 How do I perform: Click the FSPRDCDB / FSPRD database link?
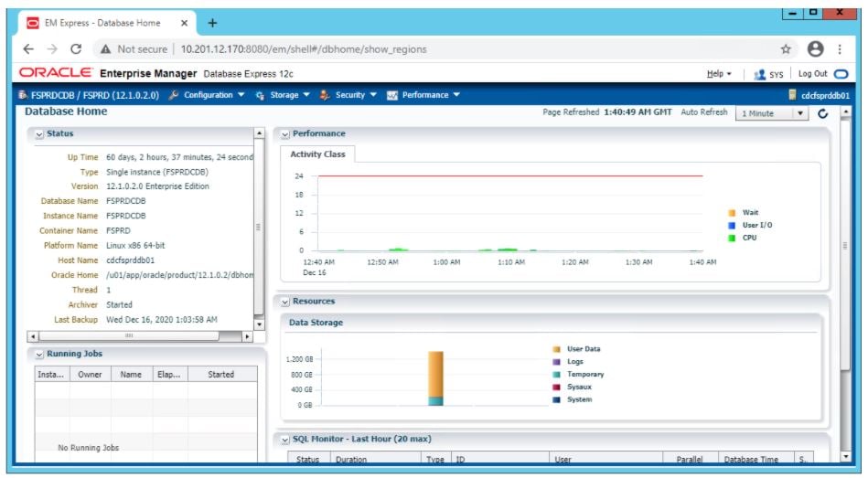click(94, 95)
